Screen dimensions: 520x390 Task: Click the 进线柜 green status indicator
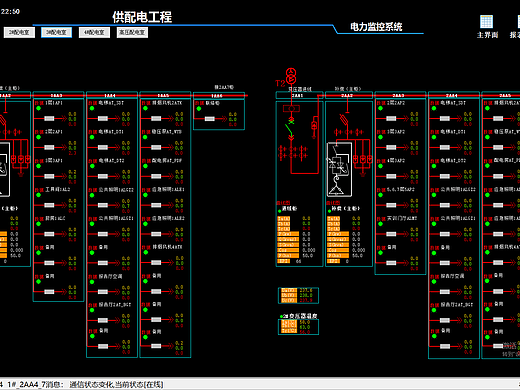280,211
